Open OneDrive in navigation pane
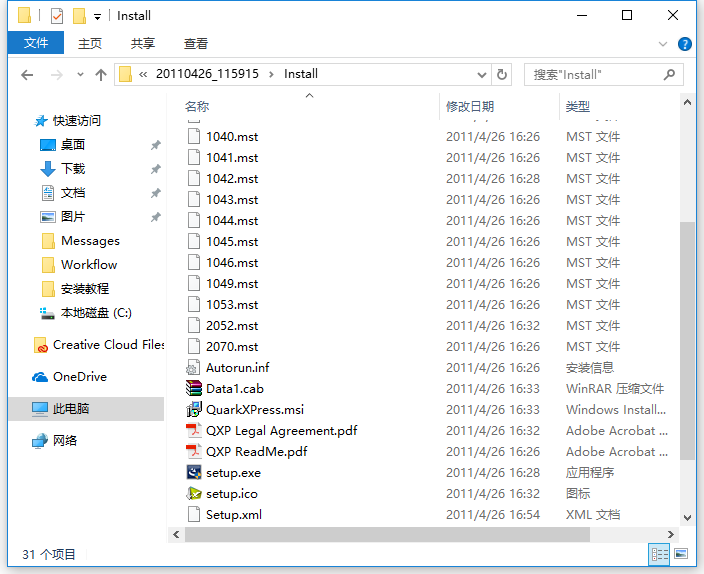Image resolution: width=704 pixels, height=574 pixels. [x=80, y=377]
